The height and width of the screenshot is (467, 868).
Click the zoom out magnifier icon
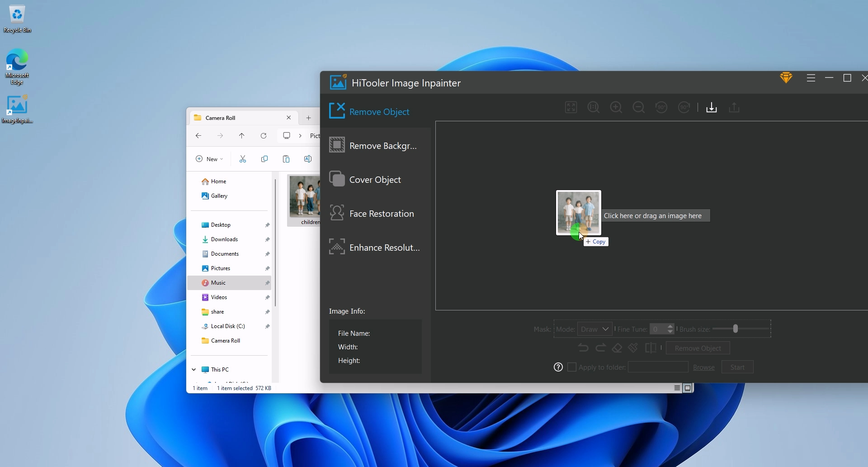[638, 108]
